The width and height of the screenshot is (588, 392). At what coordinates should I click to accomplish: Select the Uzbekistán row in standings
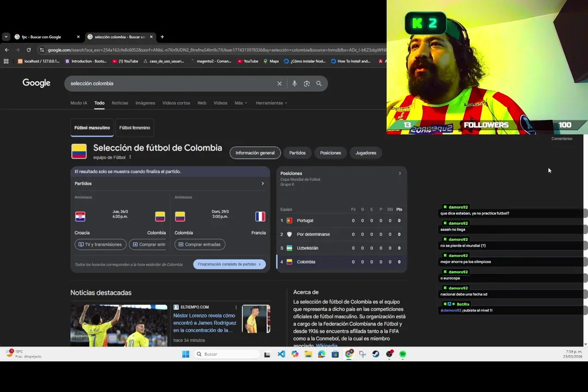(x=341, y=248)
